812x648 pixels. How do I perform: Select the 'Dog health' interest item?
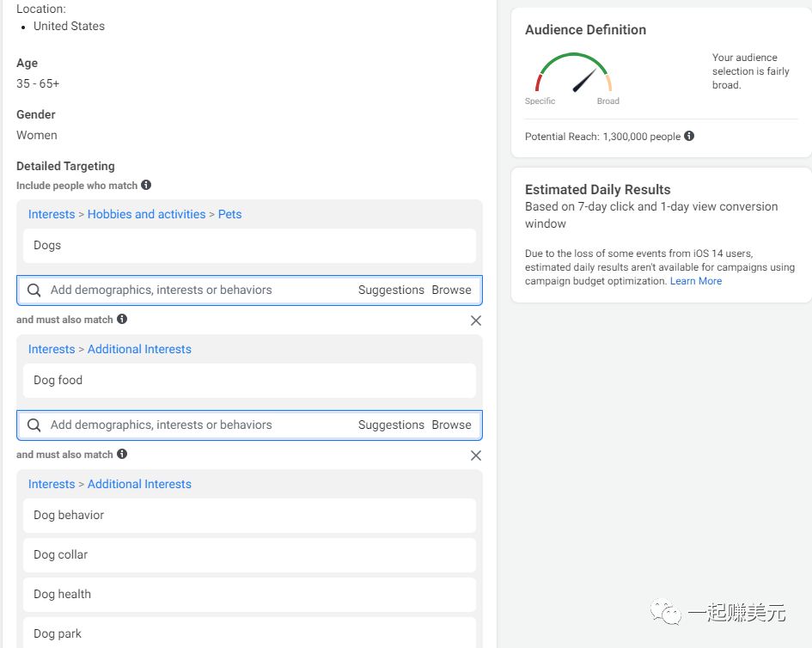tap(249, 595)
